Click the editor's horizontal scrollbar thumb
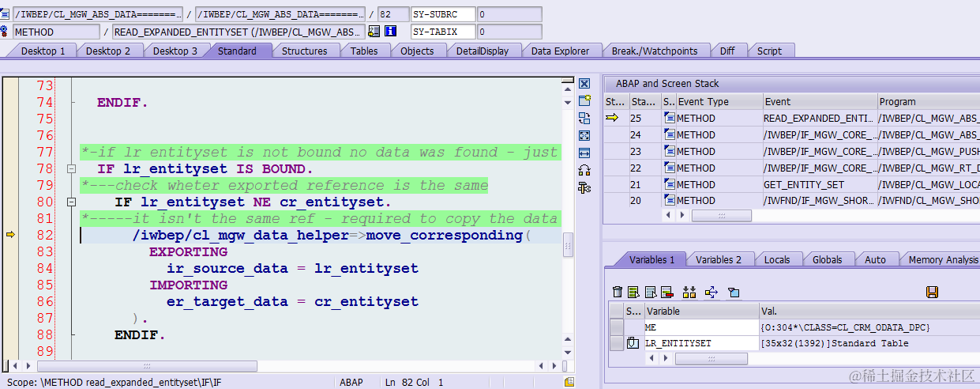This screenshot has height=389, width=980. pos(148,366)
